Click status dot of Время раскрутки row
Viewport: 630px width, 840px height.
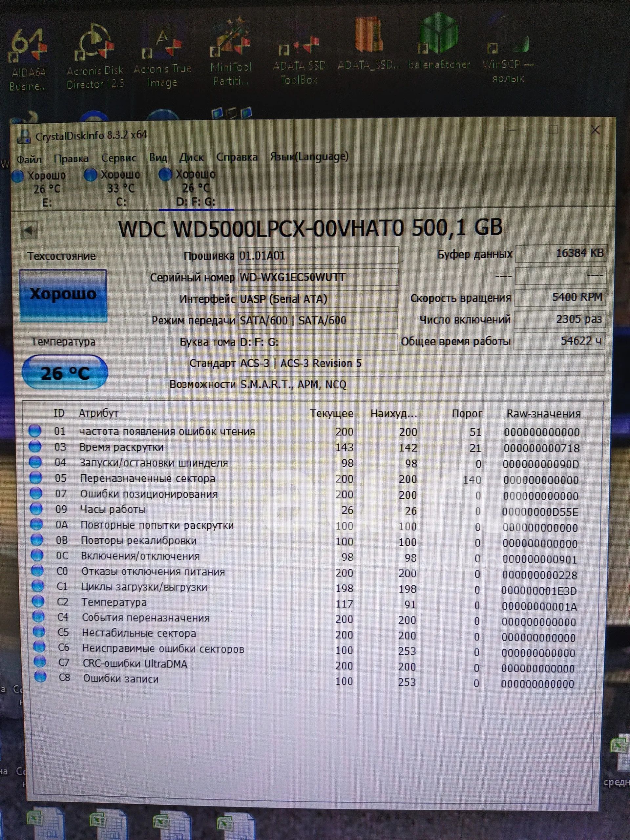coord(35,446)
